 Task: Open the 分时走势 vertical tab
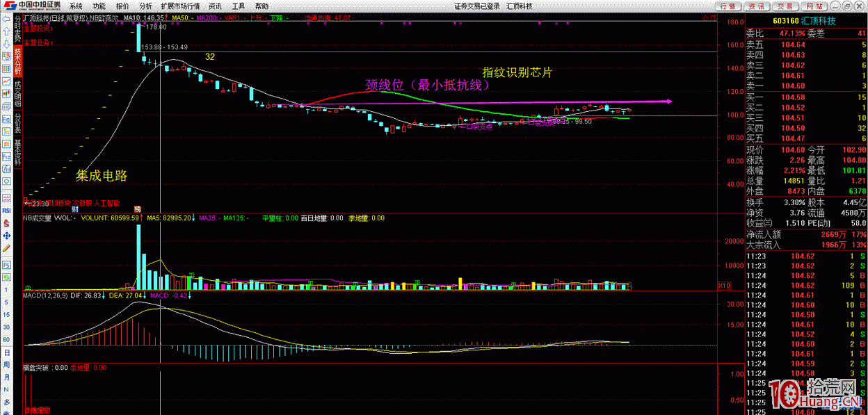point(17,28)
